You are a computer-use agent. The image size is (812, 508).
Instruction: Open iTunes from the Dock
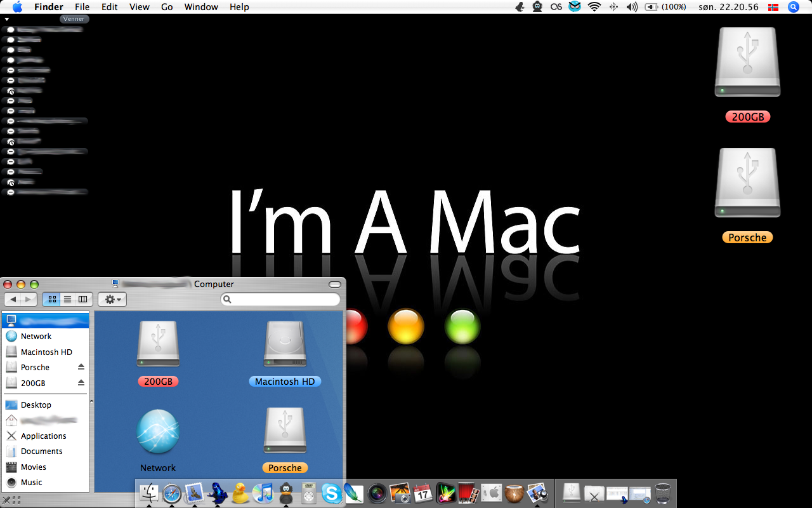click(x=263, y=493)
